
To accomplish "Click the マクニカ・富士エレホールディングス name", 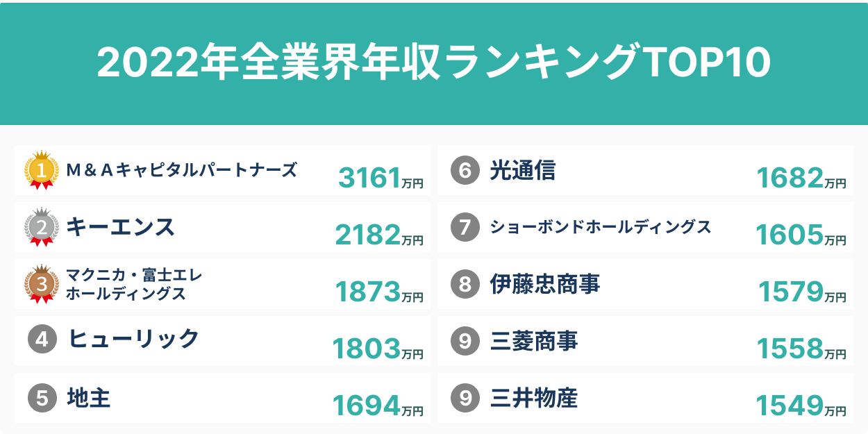I will [133, 284].
